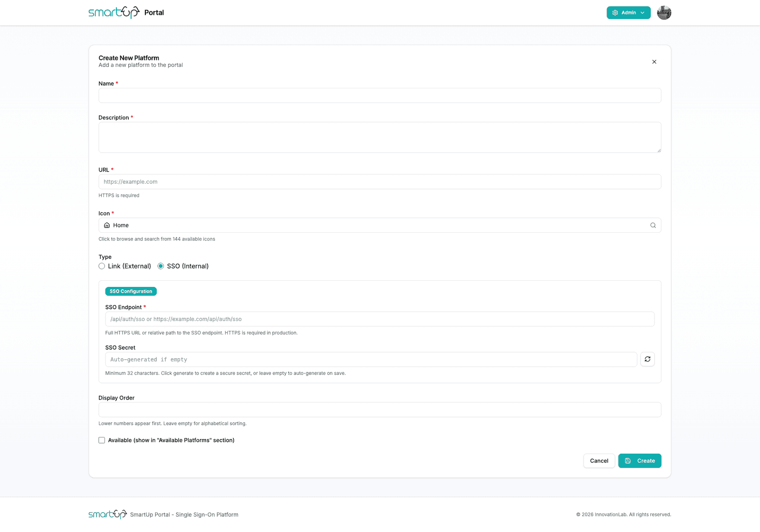Viewport: 760px width, 532px height.
Task: Open the Admin dropdown menu
Action: pos(628,13)
